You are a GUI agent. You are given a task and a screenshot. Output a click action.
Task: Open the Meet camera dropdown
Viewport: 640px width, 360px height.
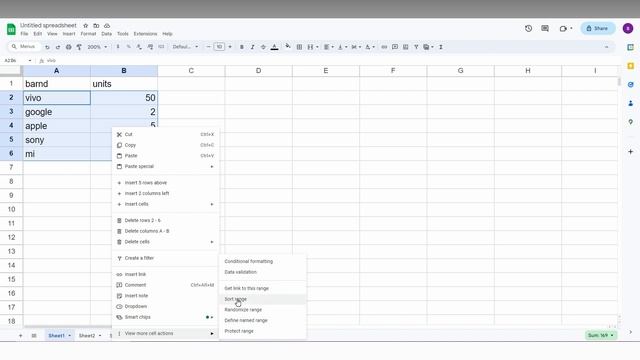pyautogui.click(x=566, y=28)
